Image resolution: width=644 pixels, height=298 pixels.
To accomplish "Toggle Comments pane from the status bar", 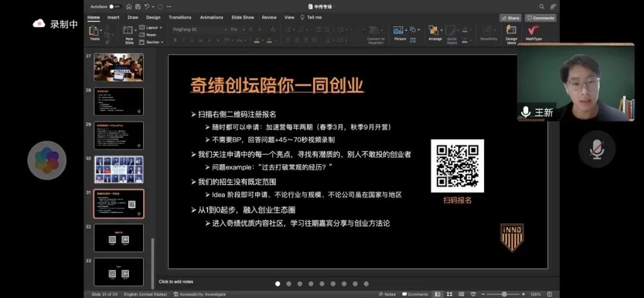I will pos(415,294).
